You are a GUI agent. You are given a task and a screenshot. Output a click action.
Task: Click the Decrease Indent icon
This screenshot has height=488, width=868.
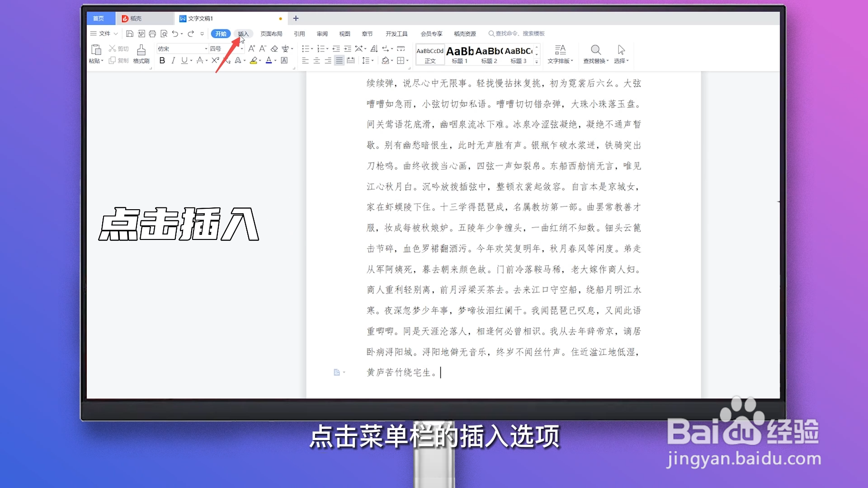tap(336, 48)
